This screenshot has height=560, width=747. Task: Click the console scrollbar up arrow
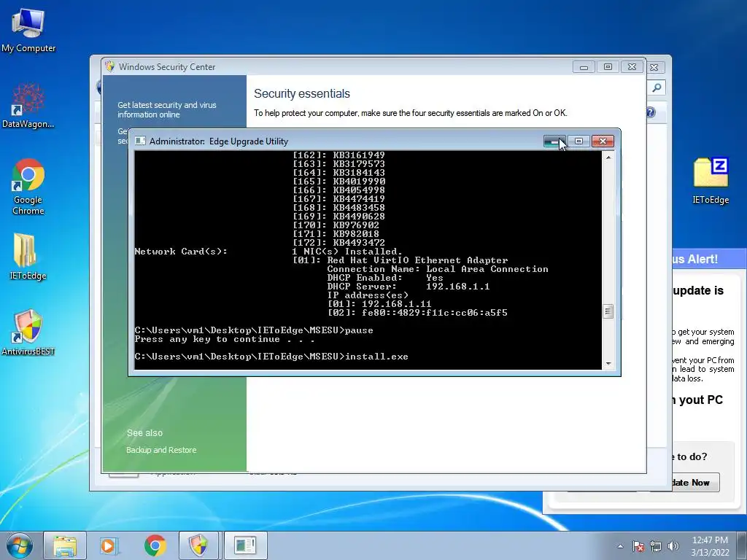[608, 157]
